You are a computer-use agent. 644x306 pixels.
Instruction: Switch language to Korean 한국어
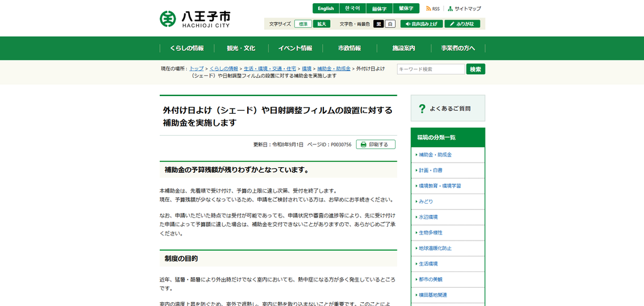tap(352, 9)
